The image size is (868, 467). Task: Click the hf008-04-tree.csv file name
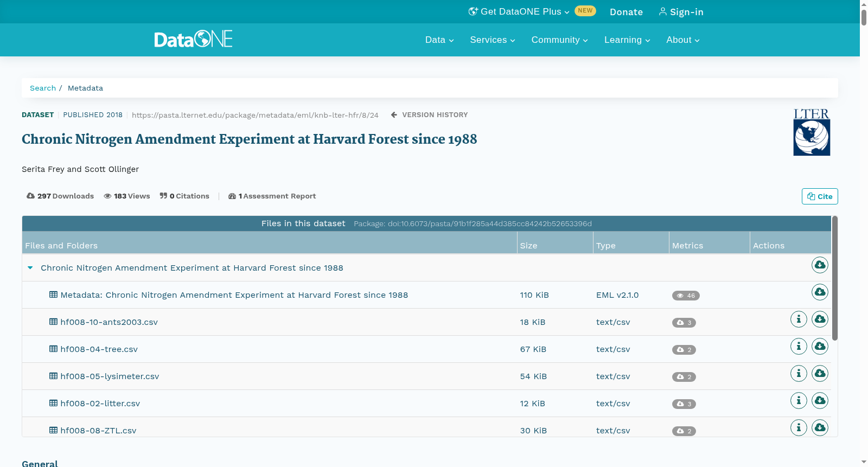99,349
